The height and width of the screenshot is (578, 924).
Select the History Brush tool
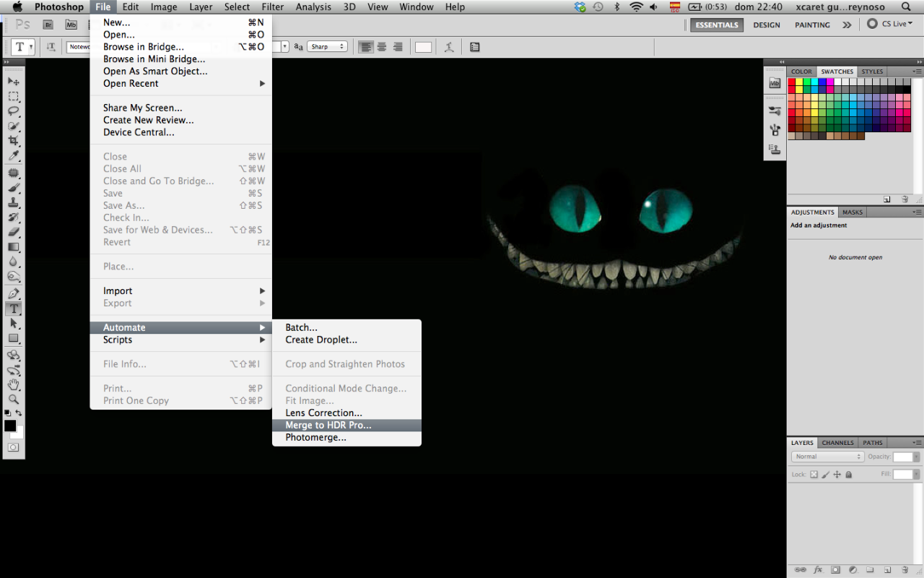(x=14, y=217)
